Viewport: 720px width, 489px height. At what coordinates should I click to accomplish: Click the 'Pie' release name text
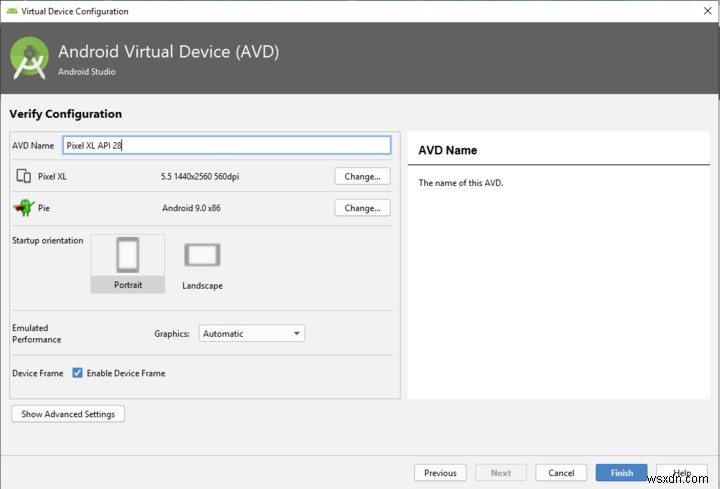pyautogui.click(x=44, y=208)
